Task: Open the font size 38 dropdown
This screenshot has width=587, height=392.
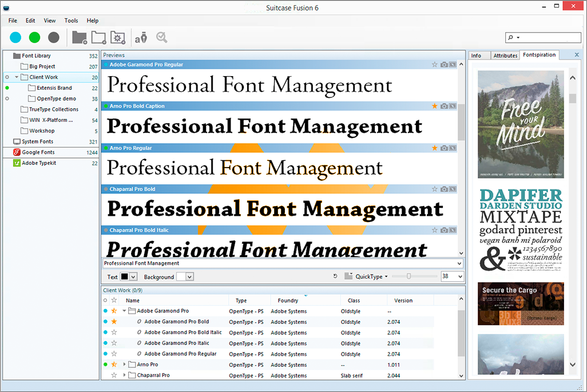Action: [460, 276]
